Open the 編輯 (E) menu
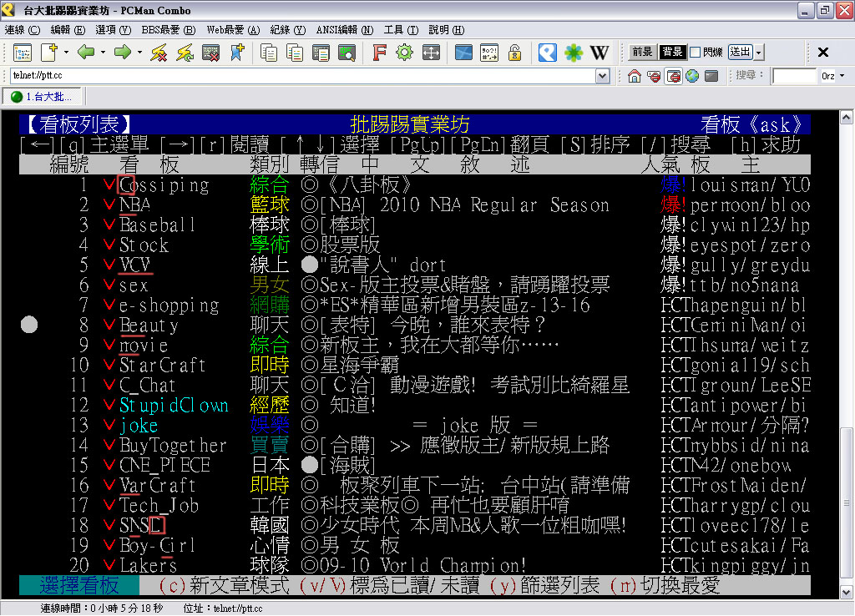Viewport: 855px width, 616px height. coord(68,30)
